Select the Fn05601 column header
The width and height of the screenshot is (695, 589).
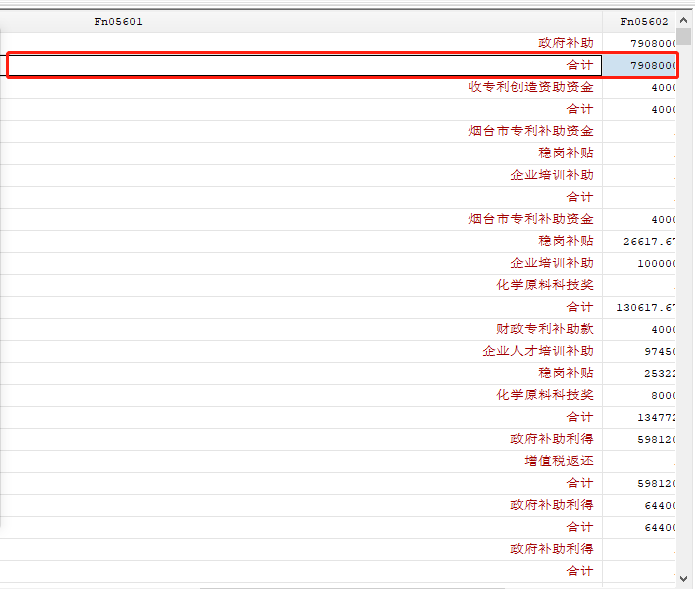pyautogui.click(x=301, y=22)
